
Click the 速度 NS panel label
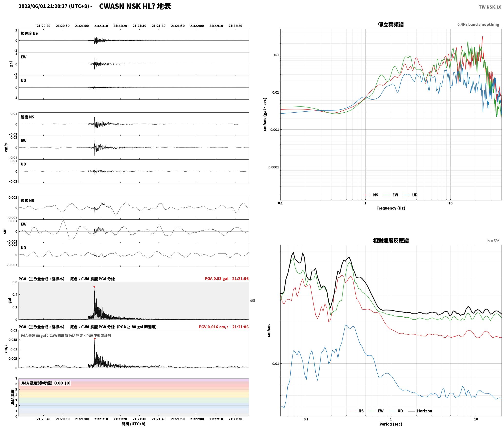[27, 117]
